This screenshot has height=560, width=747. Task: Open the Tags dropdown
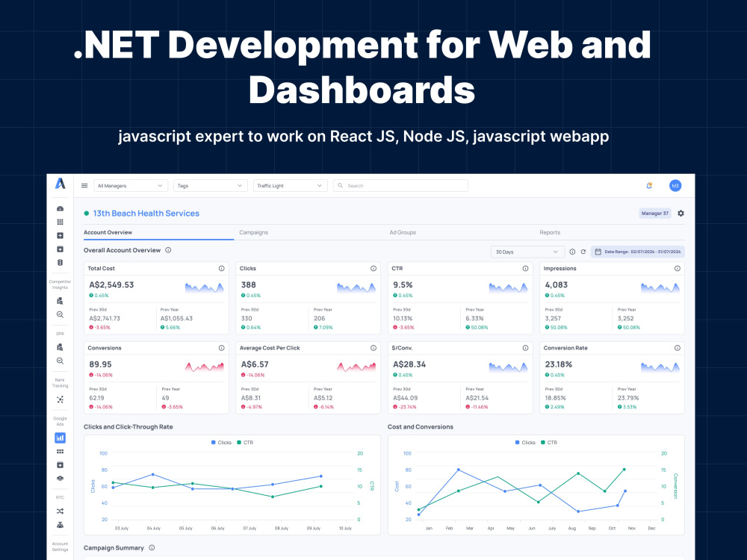pos(210,186)
